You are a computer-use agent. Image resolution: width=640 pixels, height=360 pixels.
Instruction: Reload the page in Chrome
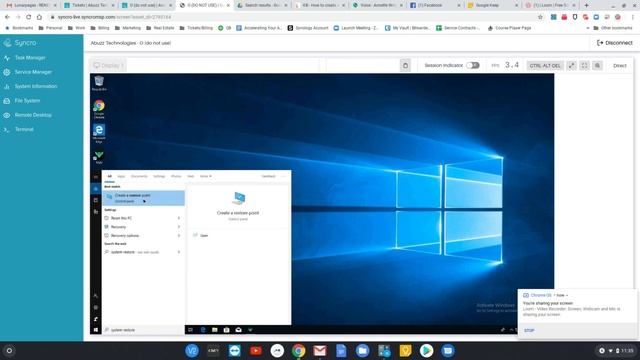29,17
